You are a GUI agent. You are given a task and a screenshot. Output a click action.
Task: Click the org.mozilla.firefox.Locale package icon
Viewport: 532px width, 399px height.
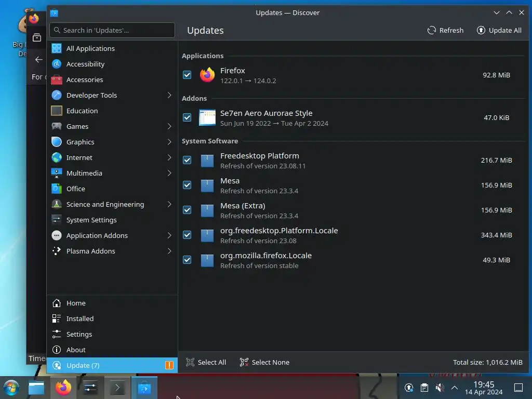(x=207, y=260)
